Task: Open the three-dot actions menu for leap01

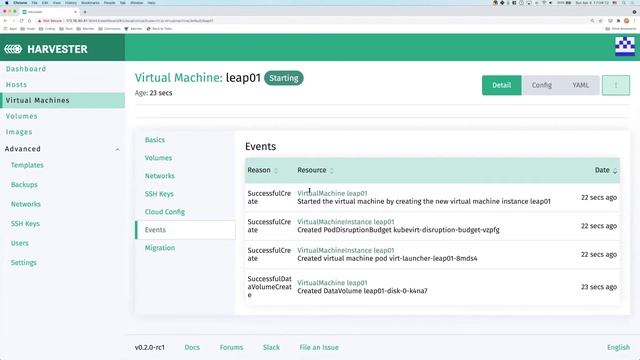Action: [616, 85]
